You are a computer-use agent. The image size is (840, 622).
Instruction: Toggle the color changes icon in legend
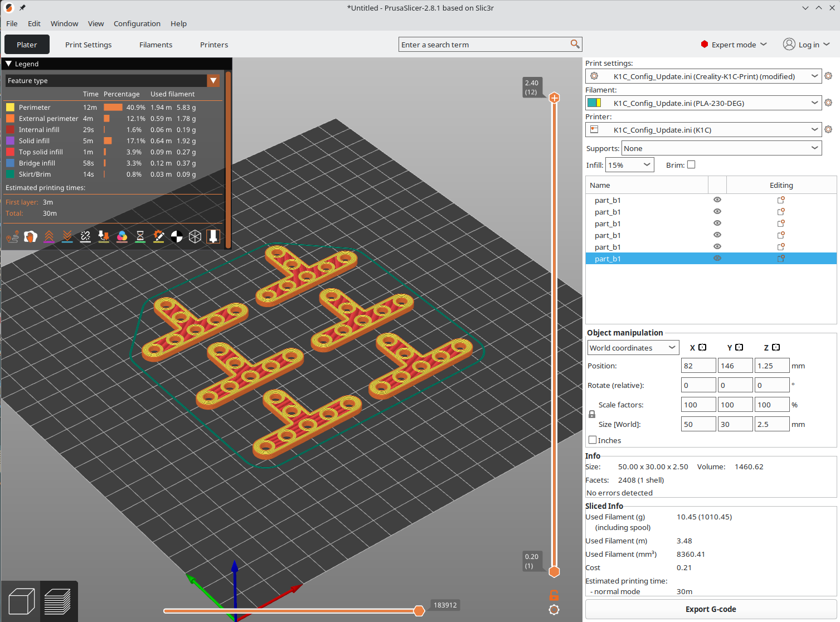[122, 237]
